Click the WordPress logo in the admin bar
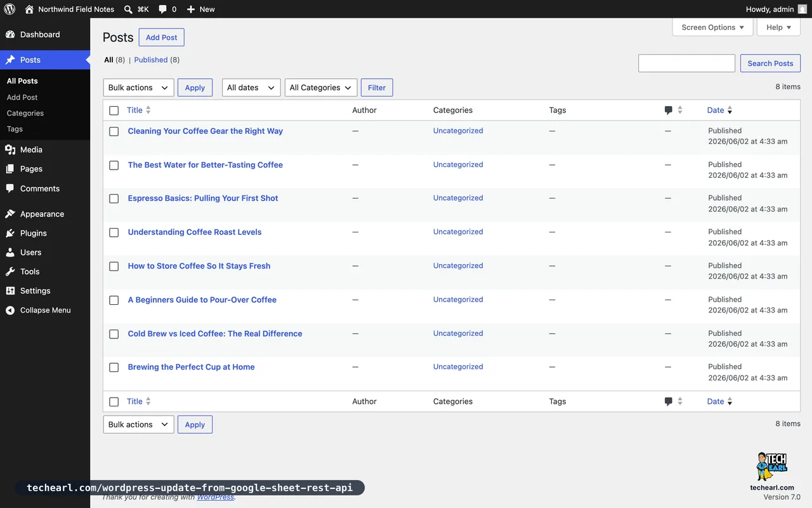 (x=10, y=9)
